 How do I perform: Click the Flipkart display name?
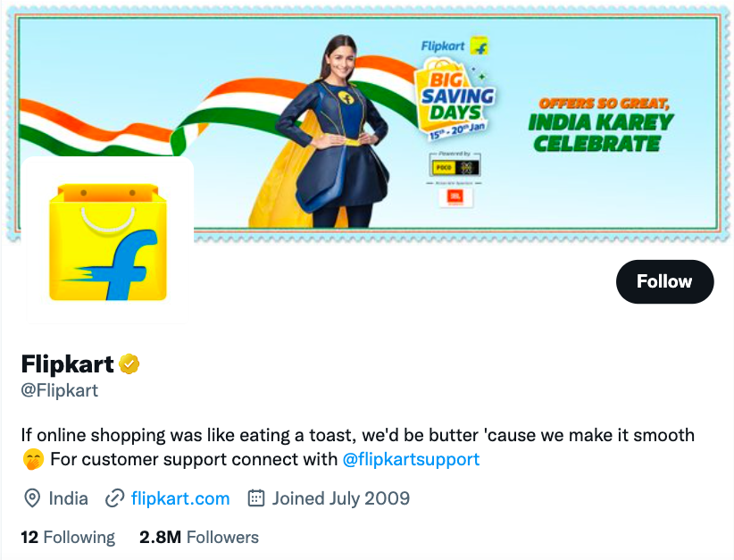(68, 364)
